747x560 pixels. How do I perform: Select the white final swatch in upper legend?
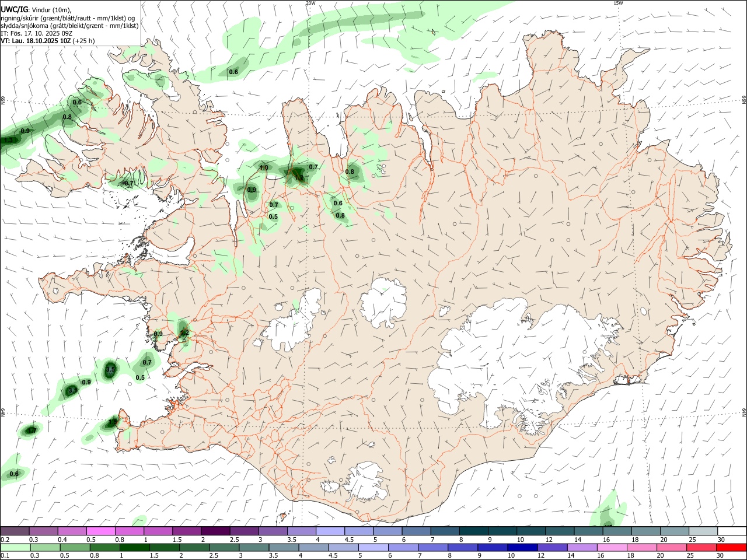pos(731,531)
